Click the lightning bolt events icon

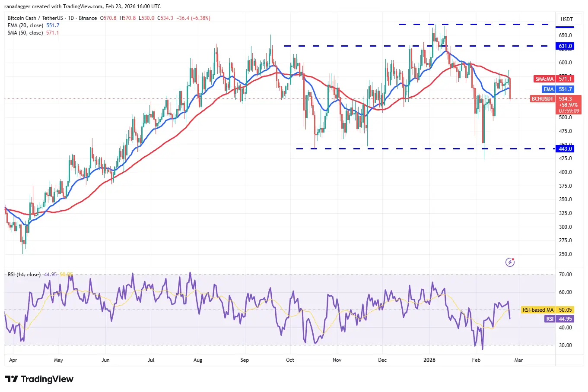coord(510,262)
